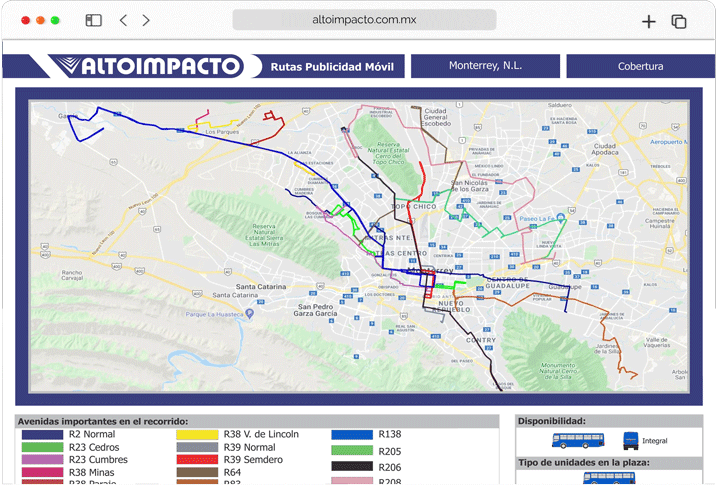Click the R39 Semdero red swatch
The width and height of the screenshot is (717, 487).
point(197,460)
